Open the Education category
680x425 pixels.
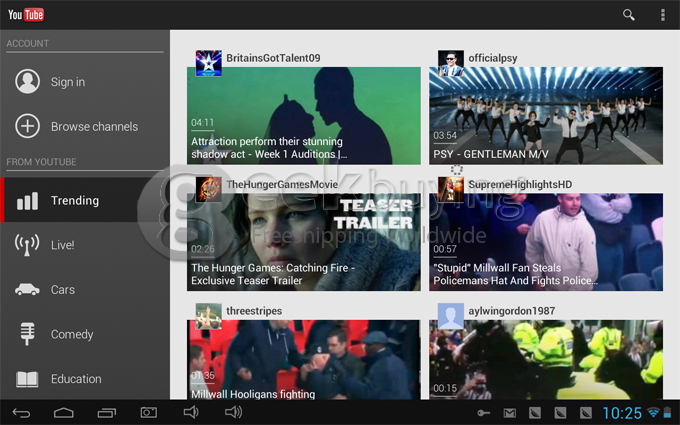[x=85, y=379]
